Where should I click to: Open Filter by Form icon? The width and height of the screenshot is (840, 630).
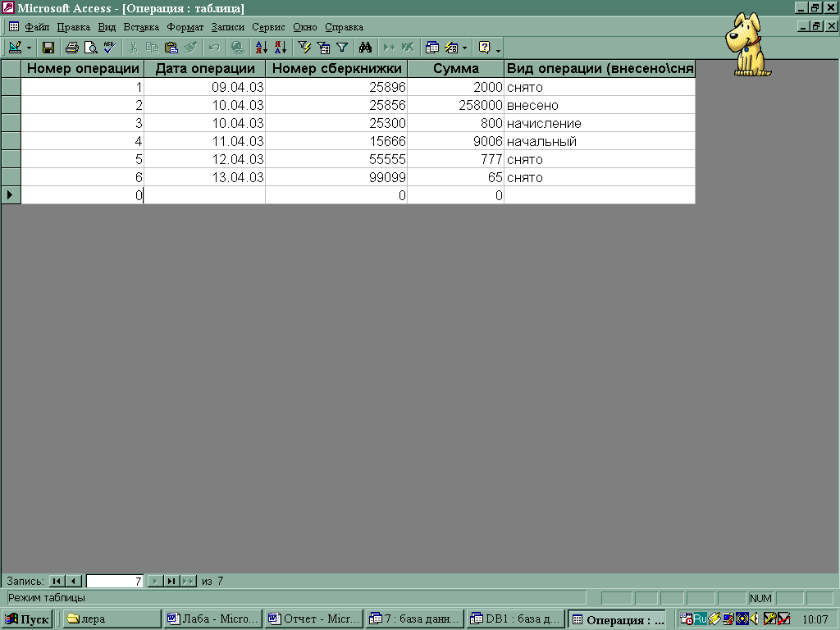point(323,48)
